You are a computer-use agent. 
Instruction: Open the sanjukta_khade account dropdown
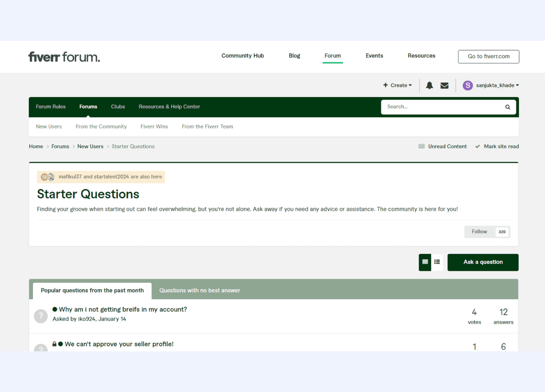click(497, 85)
